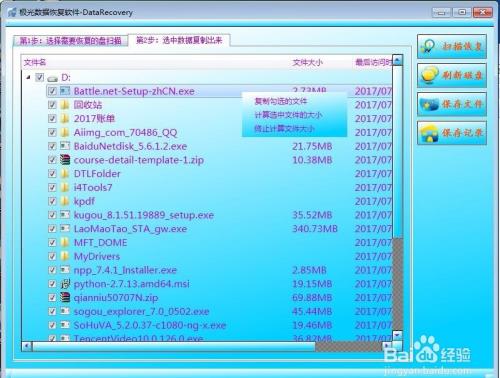Toggle the 2017账单 checkbox

point(52,118)
